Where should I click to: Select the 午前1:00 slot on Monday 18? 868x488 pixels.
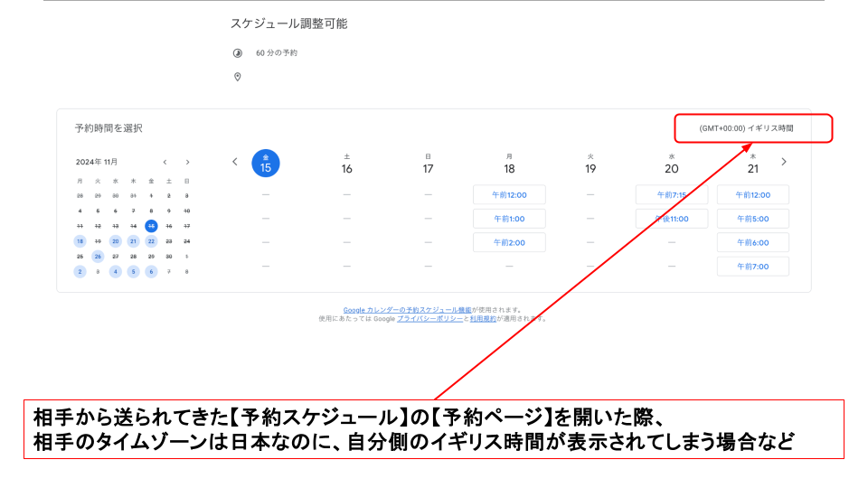click(509, 219)
